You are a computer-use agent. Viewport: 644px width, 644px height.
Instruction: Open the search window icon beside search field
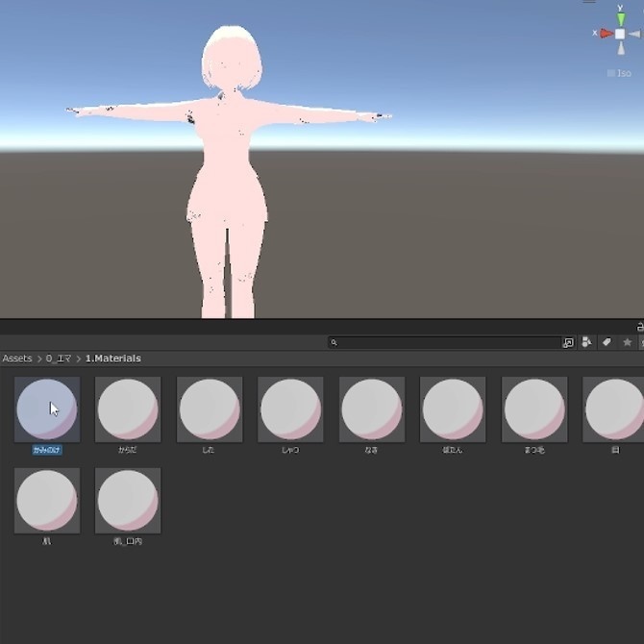(568, 342)
